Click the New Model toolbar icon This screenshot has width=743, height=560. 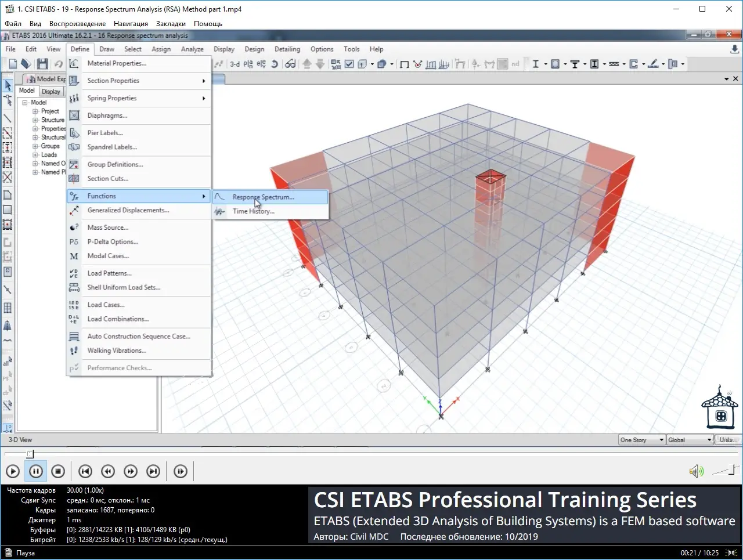[x=13, y=64]
